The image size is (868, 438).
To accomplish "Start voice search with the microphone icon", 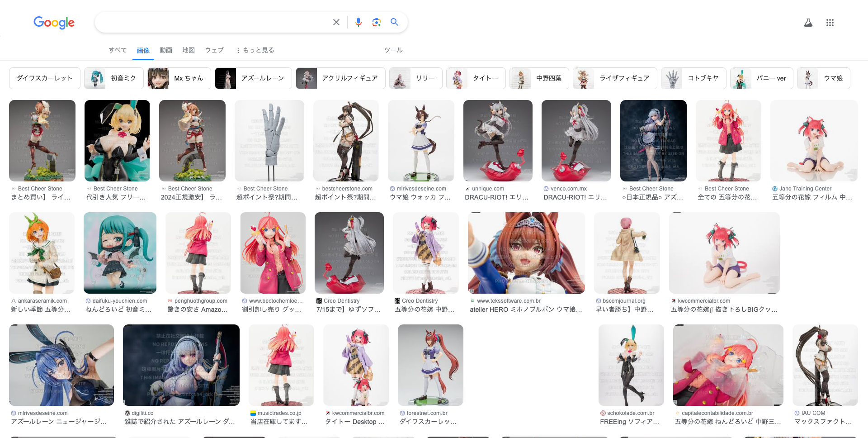I will (x=359, y=22).
